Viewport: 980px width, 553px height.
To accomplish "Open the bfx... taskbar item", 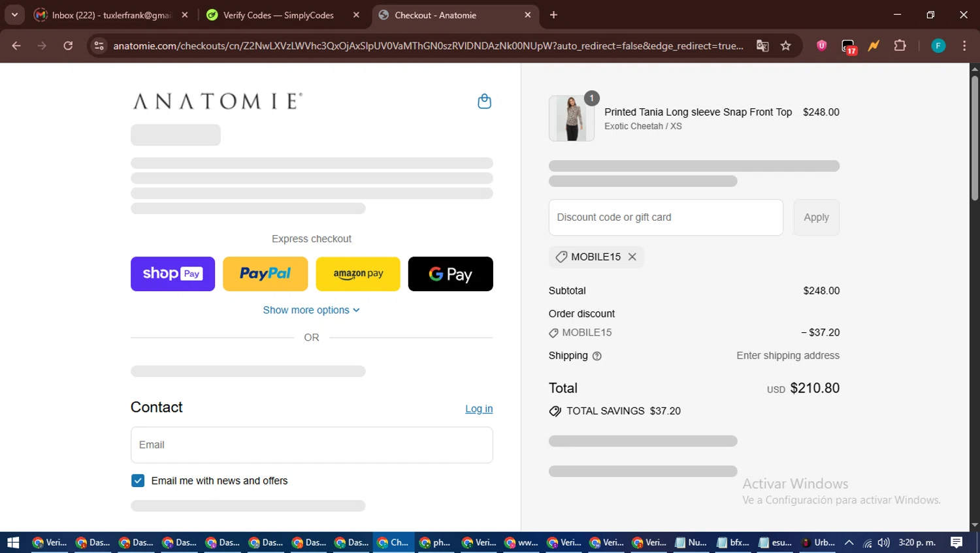I will point(733,543).
